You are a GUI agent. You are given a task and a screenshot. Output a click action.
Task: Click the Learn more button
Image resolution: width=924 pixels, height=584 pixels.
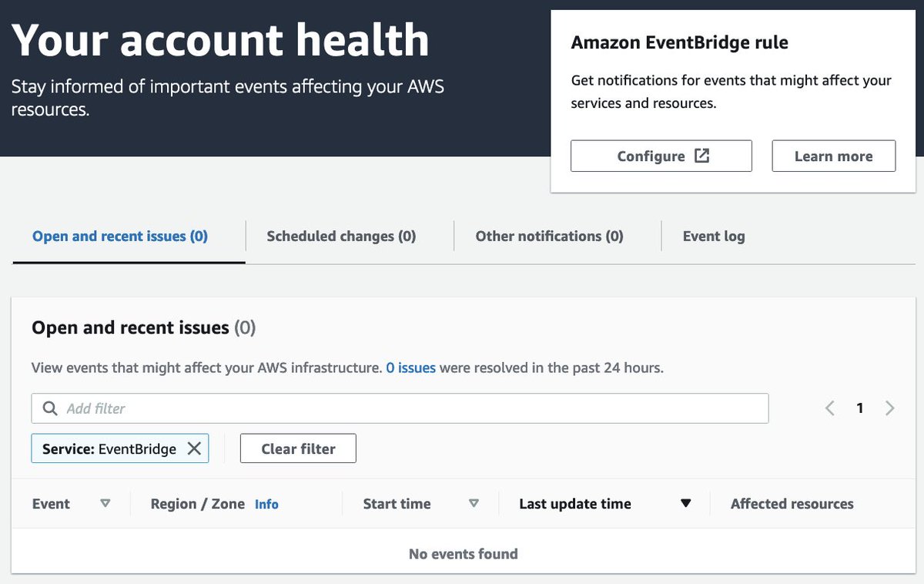click(x=834, y=156)
